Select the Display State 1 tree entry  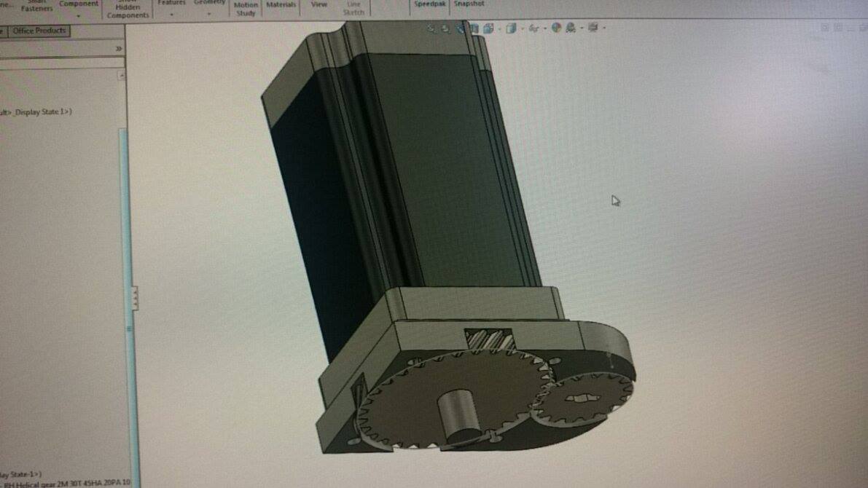36,111
